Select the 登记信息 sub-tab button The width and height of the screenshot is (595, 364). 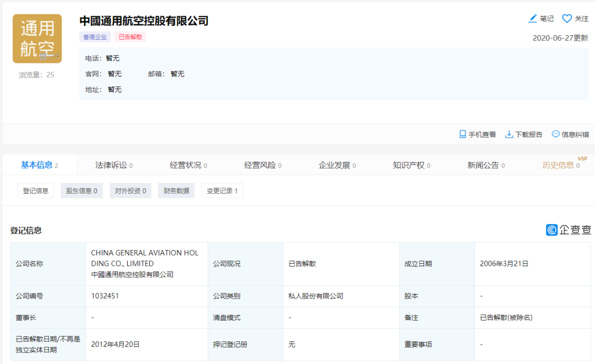36,191
